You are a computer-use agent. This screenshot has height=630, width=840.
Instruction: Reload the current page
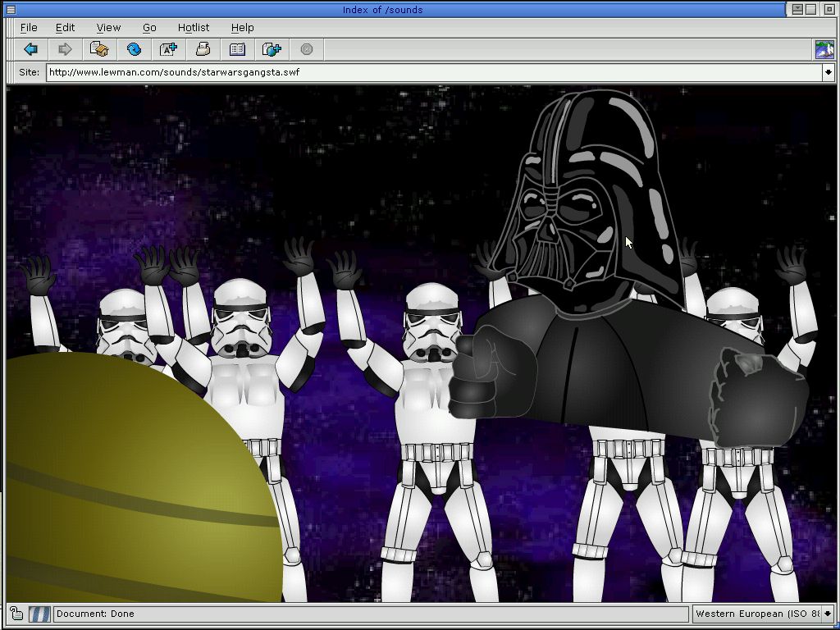coord(134,49)
